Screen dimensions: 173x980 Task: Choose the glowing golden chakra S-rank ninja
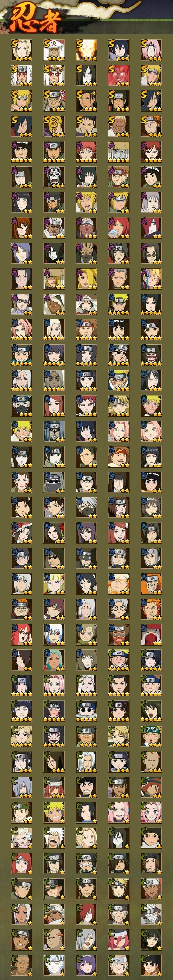86,50
